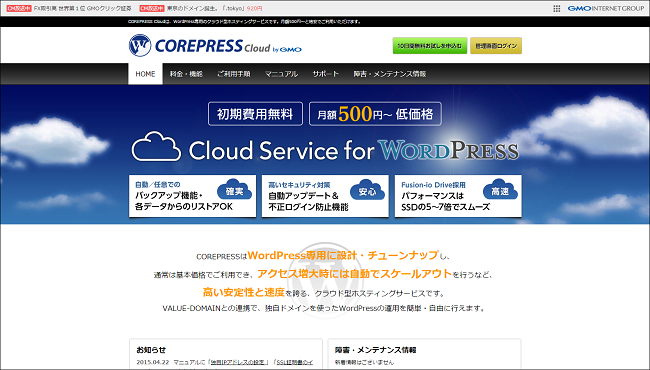
Task: Open the バックアップ機能 feature card
Action: click(x=192, y=196)
